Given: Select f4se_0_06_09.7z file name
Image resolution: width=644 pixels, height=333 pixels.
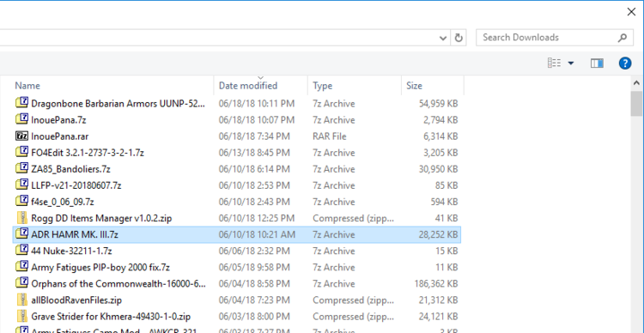Looking at the screenshot, I should click(x=63, y=202).
